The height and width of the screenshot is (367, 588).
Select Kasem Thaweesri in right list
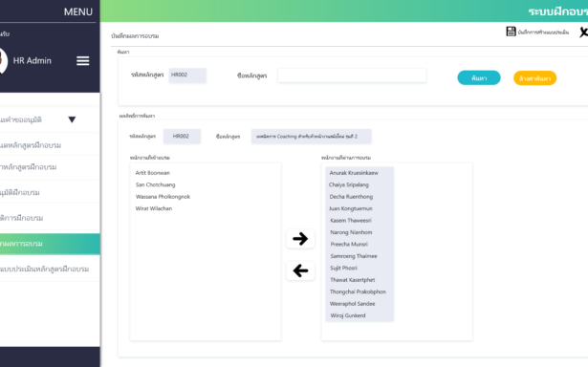(x=351, y=221)
